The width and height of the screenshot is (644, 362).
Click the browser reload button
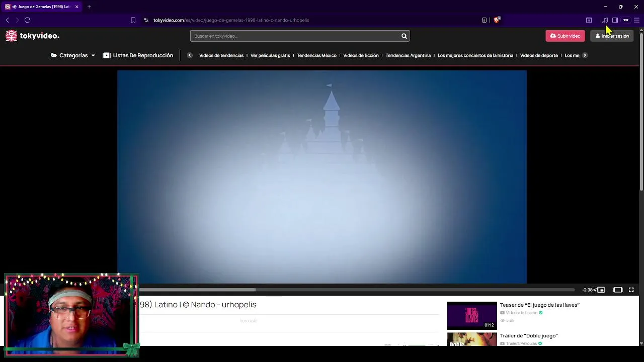pyautogui.click(x=28, y=20)
